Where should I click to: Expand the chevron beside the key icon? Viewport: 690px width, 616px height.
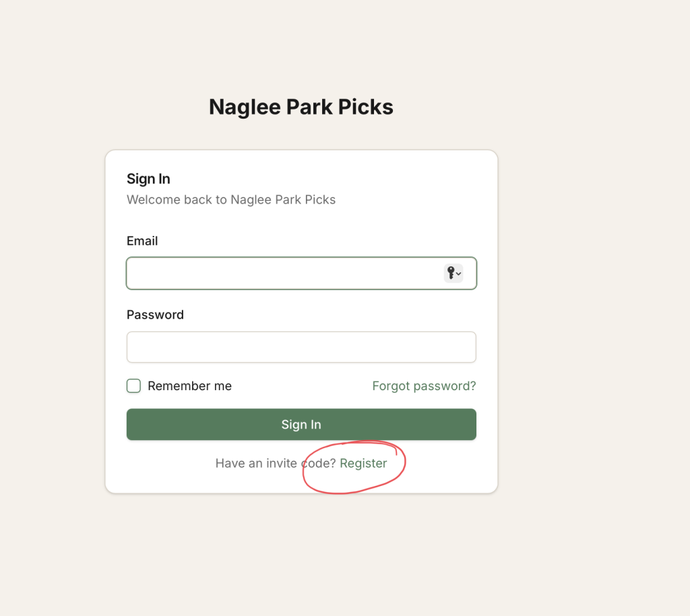[459, 274]
